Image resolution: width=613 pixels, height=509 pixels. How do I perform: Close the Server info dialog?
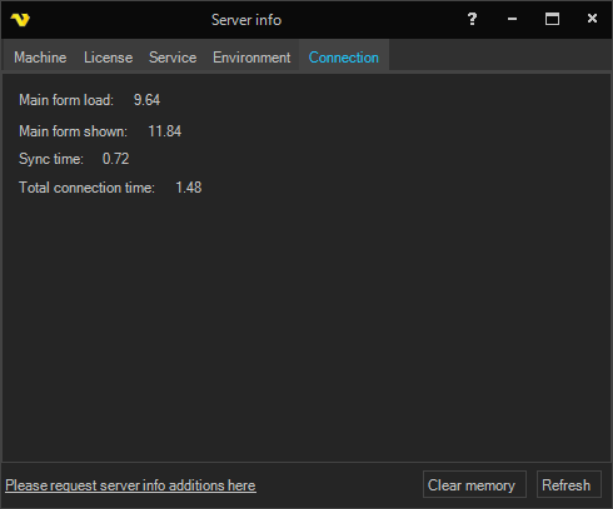click(592, 19)
